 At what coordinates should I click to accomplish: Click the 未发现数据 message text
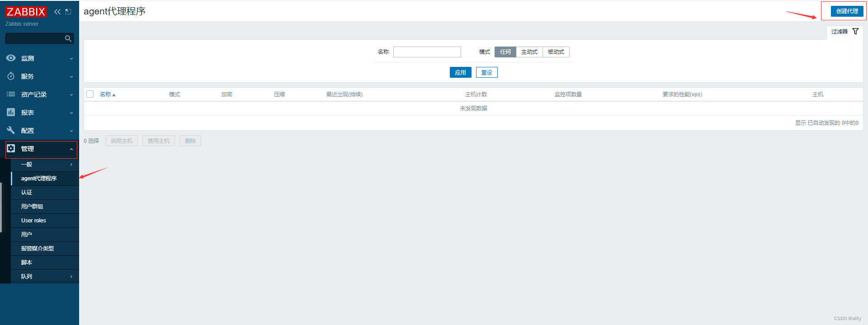473,108
